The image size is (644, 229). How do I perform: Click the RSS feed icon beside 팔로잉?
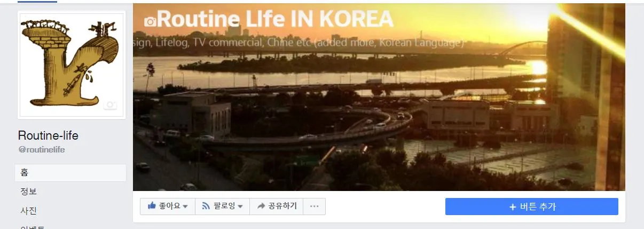206,206
